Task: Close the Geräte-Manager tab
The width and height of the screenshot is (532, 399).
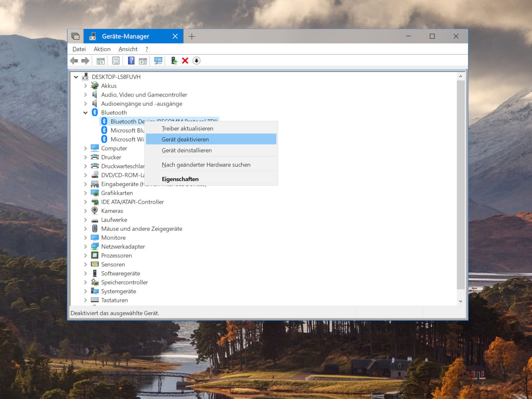Action: (x=175, y=36)
